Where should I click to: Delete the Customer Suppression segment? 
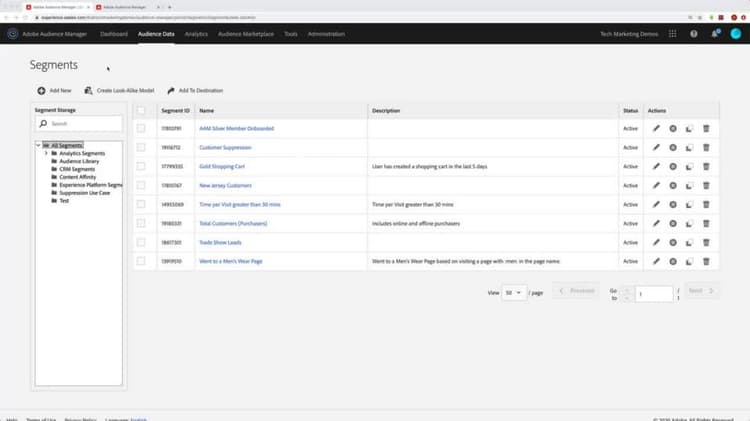pyautogui.click(x=706, y=147)
